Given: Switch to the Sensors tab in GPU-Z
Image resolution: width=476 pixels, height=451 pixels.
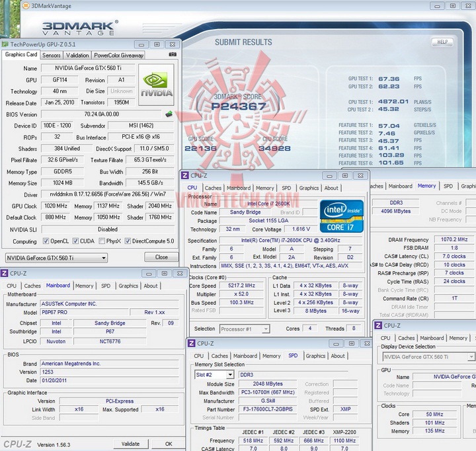Looking at the screenshot, I should 52,56.
